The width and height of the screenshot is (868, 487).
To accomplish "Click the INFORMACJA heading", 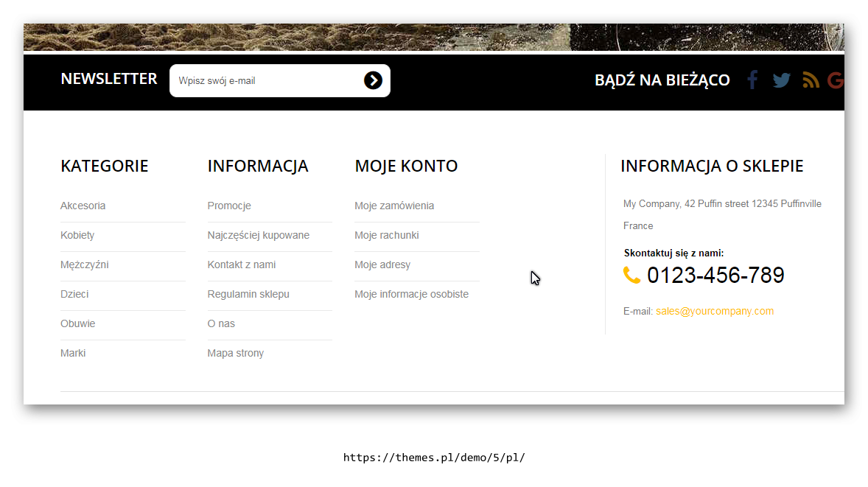I will coord(258,166).
